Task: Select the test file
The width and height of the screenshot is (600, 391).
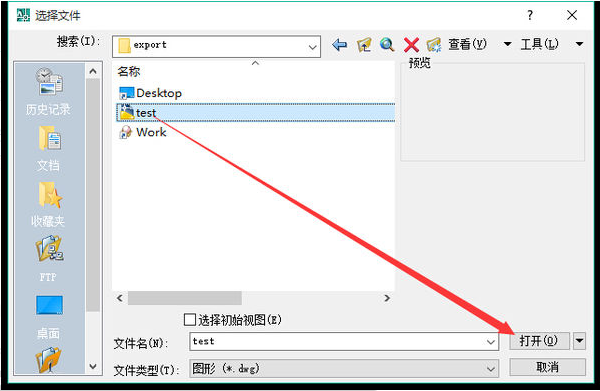Action: (255, 113)
